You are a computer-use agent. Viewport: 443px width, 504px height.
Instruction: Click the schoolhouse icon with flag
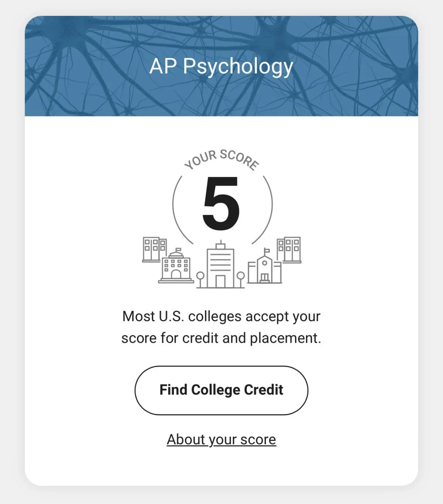264,267
